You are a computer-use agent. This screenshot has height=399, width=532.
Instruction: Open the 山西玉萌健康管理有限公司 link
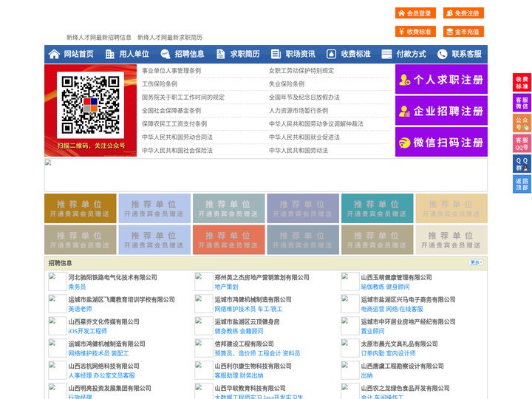pyautogui.click(x=396, y=277)
